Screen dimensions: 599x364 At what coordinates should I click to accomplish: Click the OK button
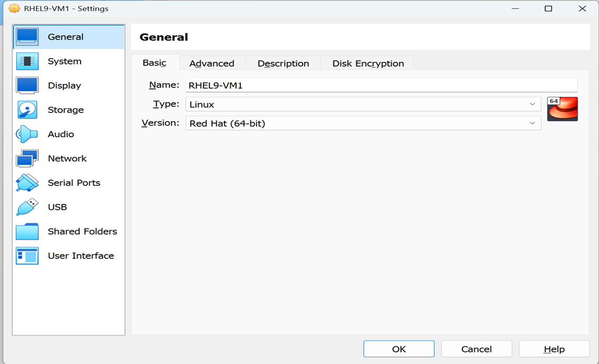(x=399, y=349)
